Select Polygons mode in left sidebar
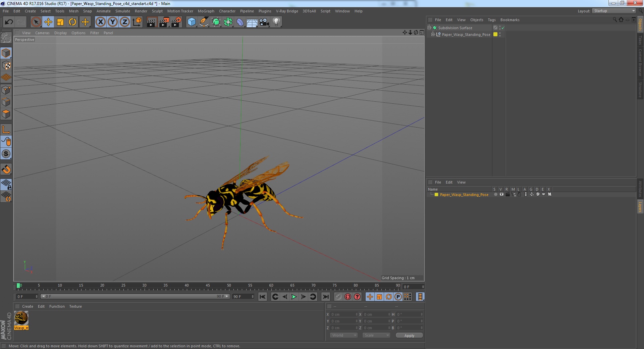 [6, 114]
